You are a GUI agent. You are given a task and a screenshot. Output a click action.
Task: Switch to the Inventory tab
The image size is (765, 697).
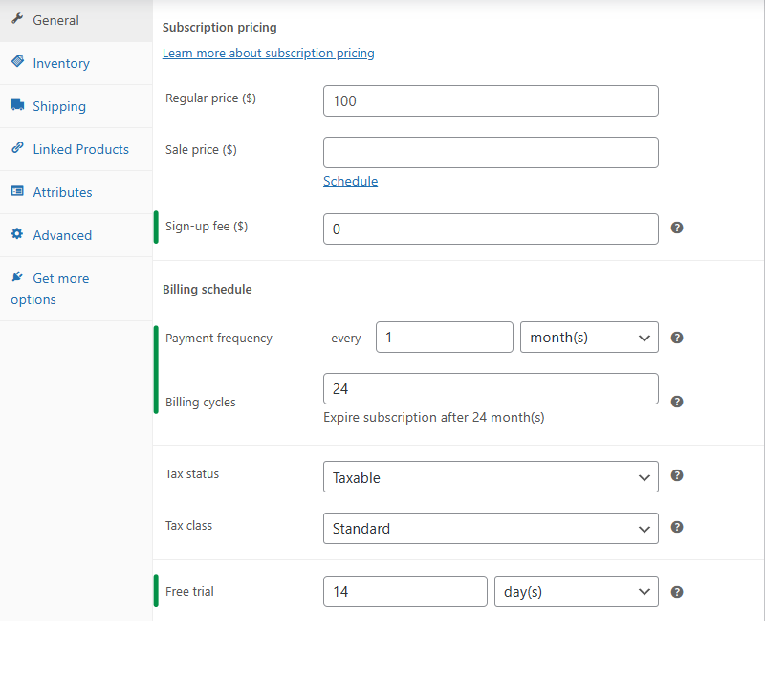[76, 63]
